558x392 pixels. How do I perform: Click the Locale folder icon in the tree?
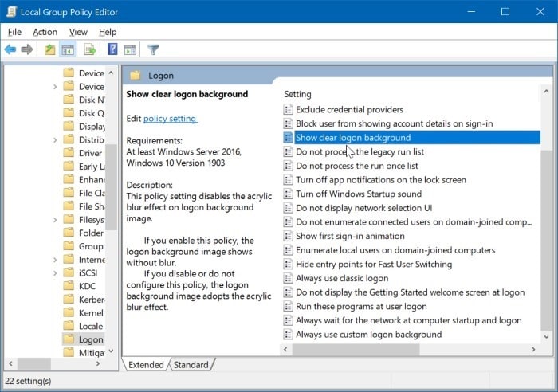coord(69,326)
